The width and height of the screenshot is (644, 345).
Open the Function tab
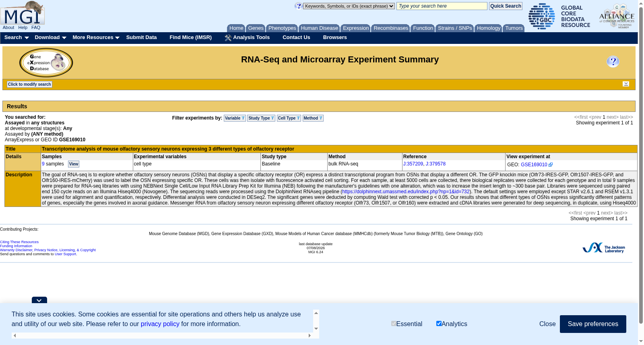[x=423, y=28]
